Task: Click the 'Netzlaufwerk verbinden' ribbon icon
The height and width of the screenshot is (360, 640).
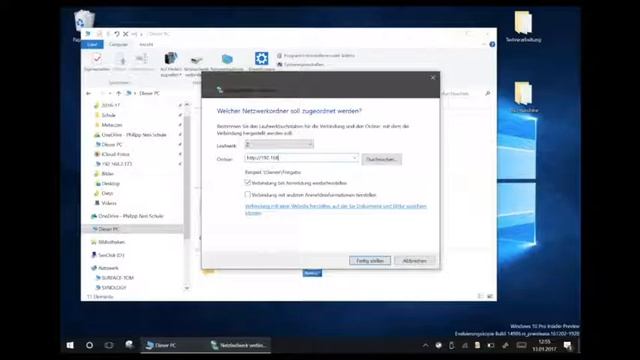Action: (196, 65)
